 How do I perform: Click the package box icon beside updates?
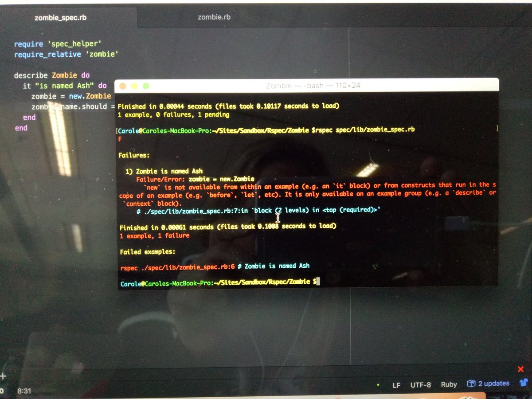click(x=471, y=383)
